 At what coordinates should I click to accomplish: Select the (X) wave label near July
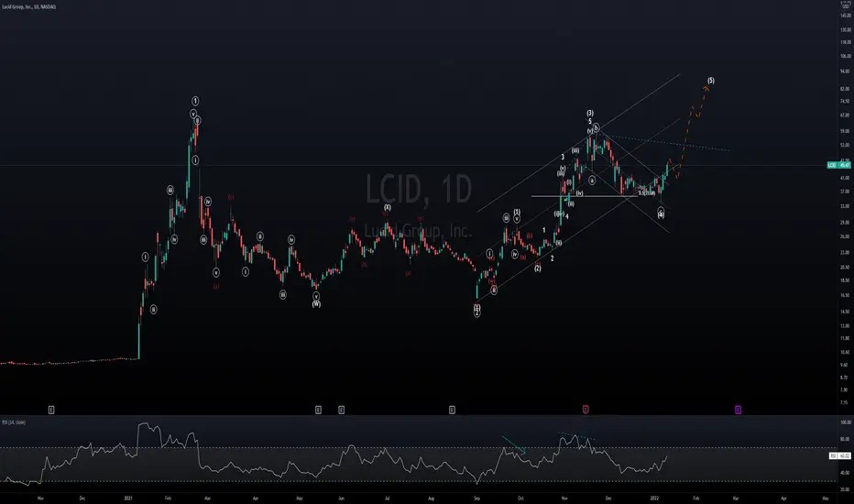coord(388,208)
